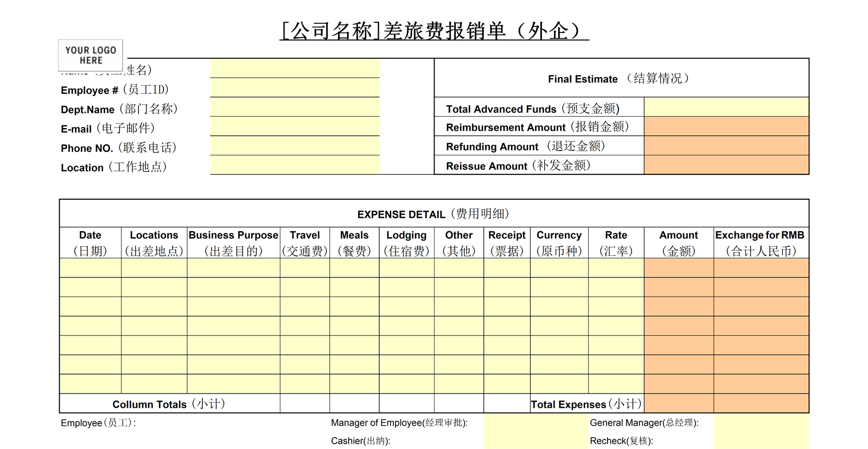Viewport: 868px width, 449px height.
Task: Select the Total Expenses label cell
Action: coord(586,404)
